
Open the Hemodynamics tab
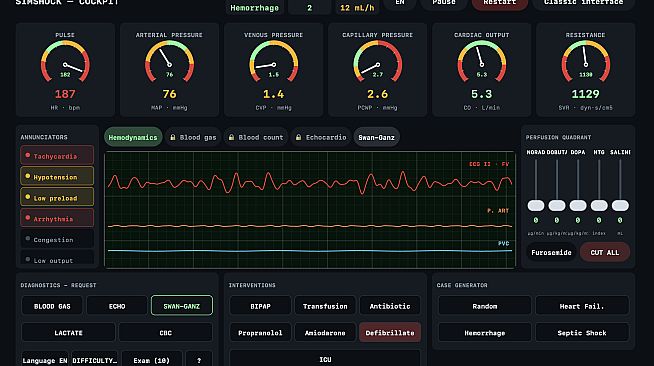coord(133,137)
